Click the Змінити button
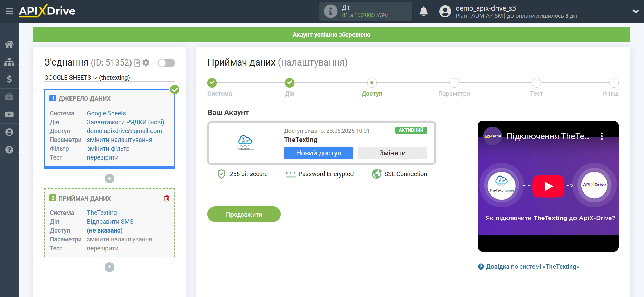This screenshot has height=297, width=644. 393,153
